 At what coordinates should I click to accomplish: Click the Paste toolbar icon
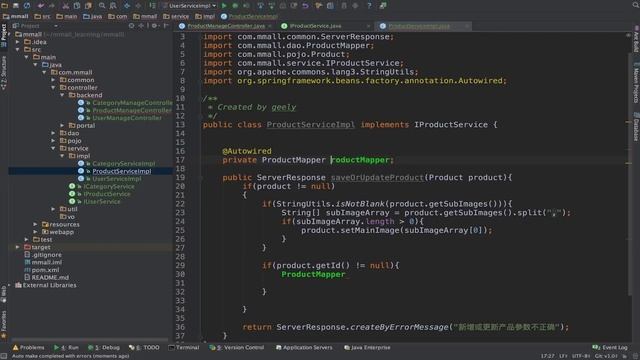[x=88, y=6]
